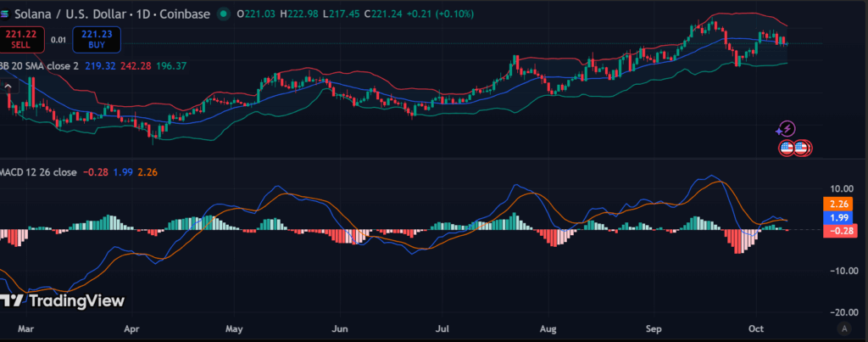Click the left US flag event marker
Screen dimensions: 868x342
787,148
